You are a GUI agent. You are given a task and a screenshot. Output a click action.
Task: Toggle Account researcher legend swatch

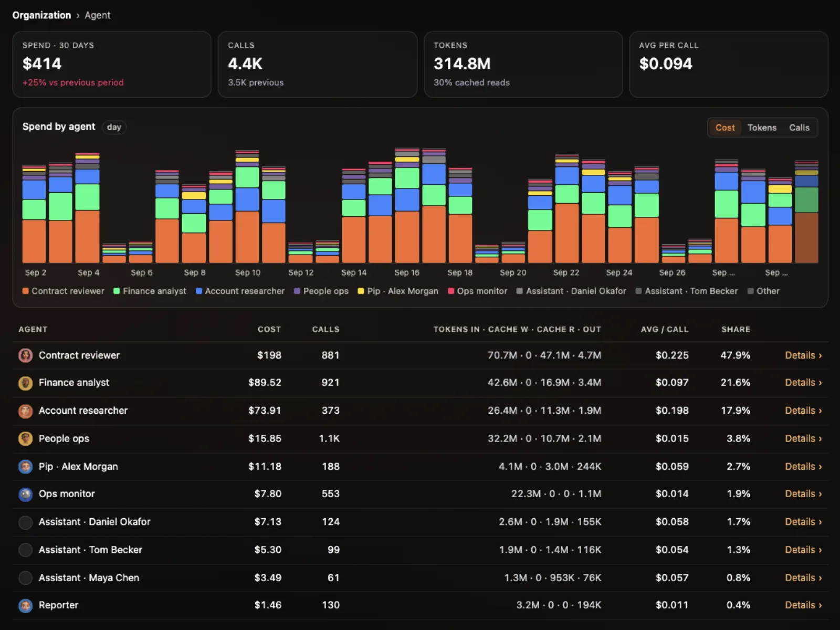point(199,291)
